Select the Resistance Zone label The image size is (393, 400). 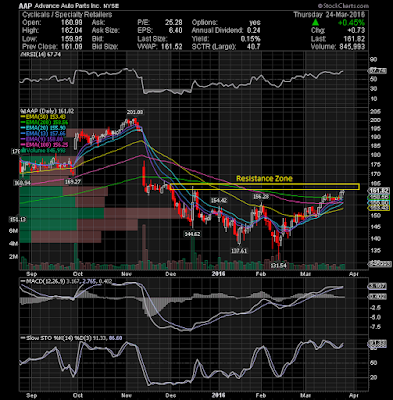pyautogui.click(x=264, y=179)
